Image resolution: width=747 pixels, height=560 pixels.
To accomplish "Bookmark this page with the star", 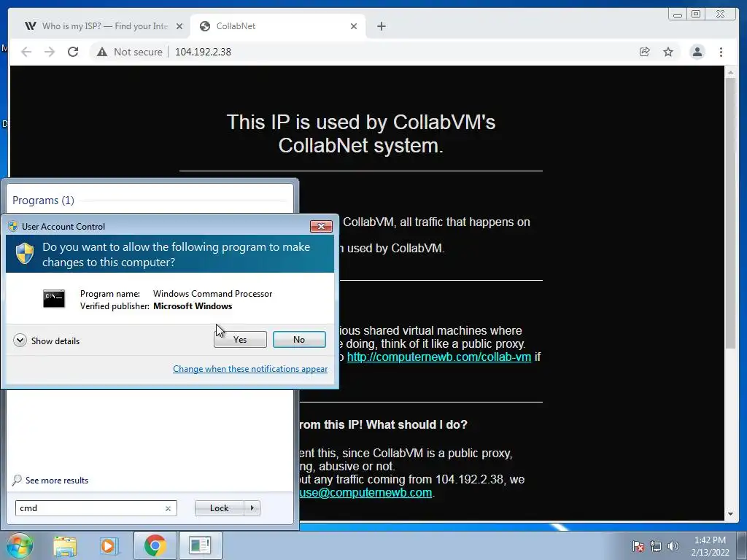I will coord(668,52).
